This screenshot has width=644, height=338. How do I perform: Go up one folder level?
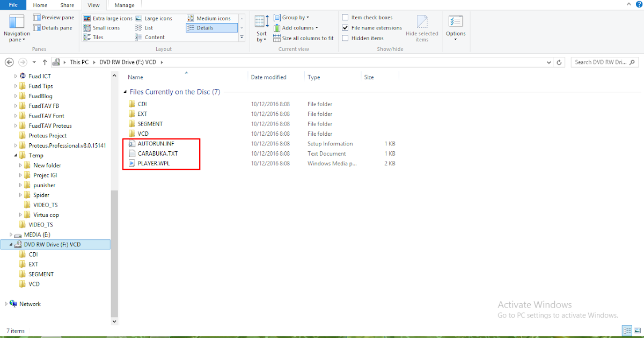45,62
